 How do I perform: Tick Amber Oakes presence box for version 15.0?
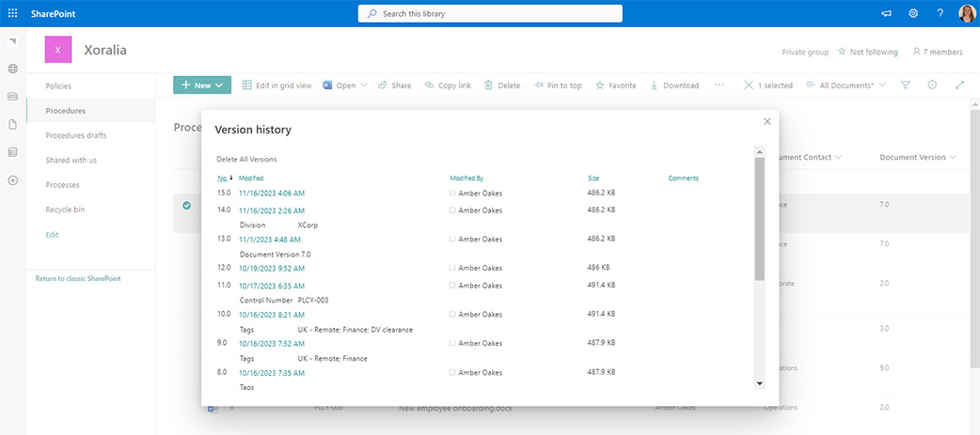click(x=451, y=193)
